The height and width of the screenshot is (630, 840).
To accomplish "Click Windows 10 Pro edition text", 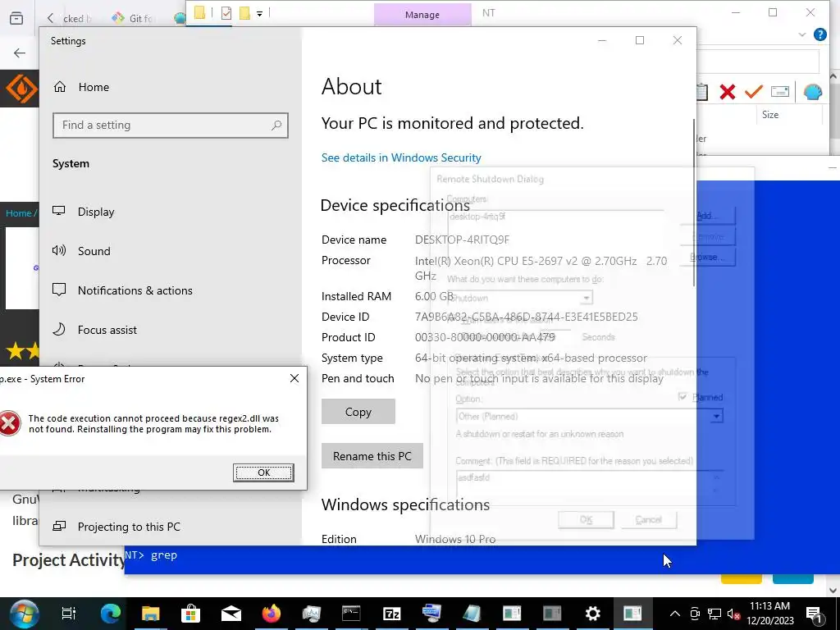I will (454, 539).
